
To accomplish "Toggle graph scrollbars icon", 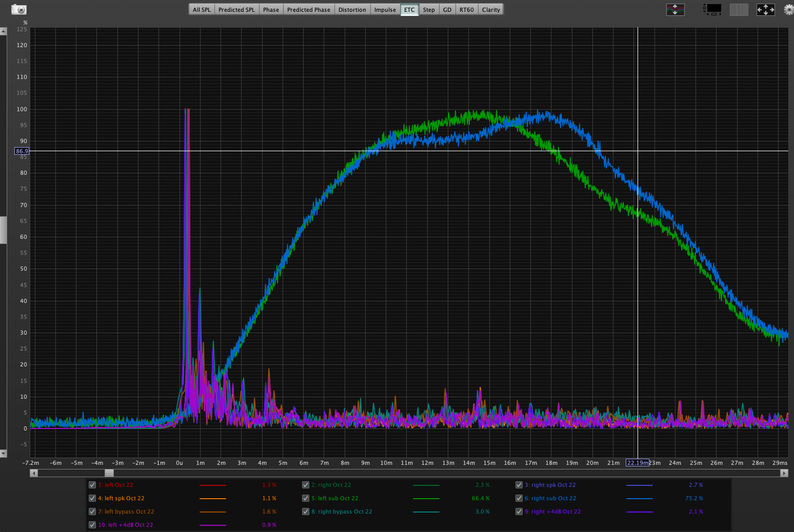I will point(712,10).
